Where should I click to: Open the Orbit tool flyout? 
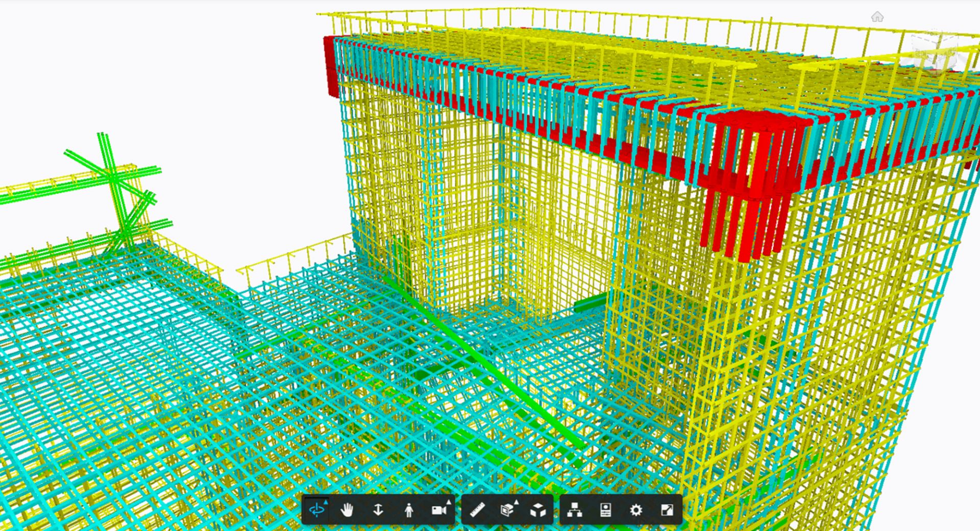coord(317,510)
